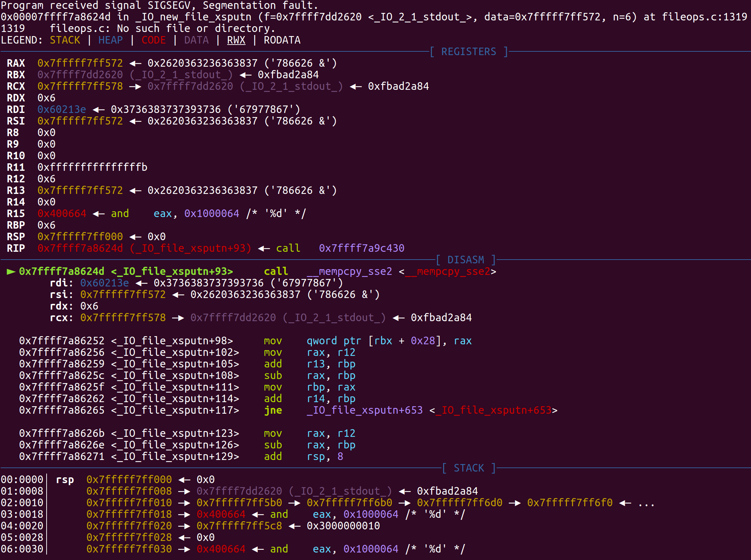The width and height of the screenshot is (751, 560).
Task: Click the yellow STACK legend label
Action: click(x=65, y=40)
